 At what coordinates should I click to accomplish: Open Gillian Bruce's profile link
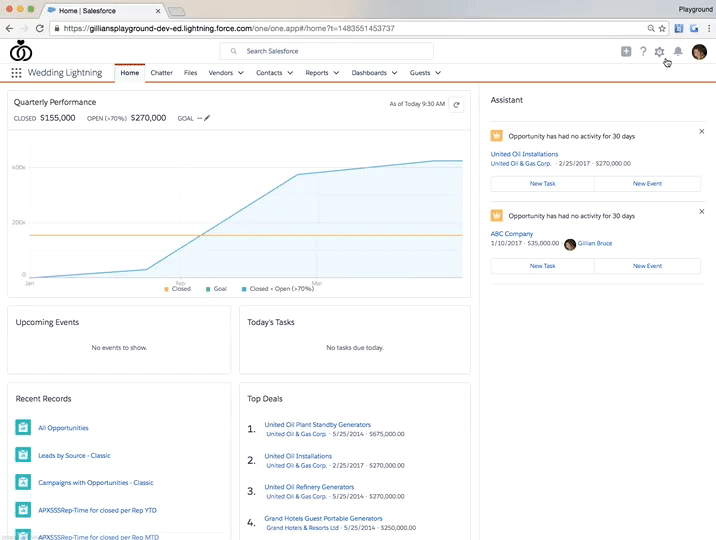595,243
